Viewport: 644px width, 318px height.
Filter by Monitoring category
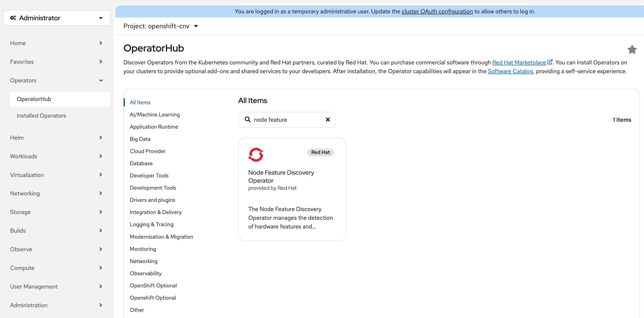(143, 249)
